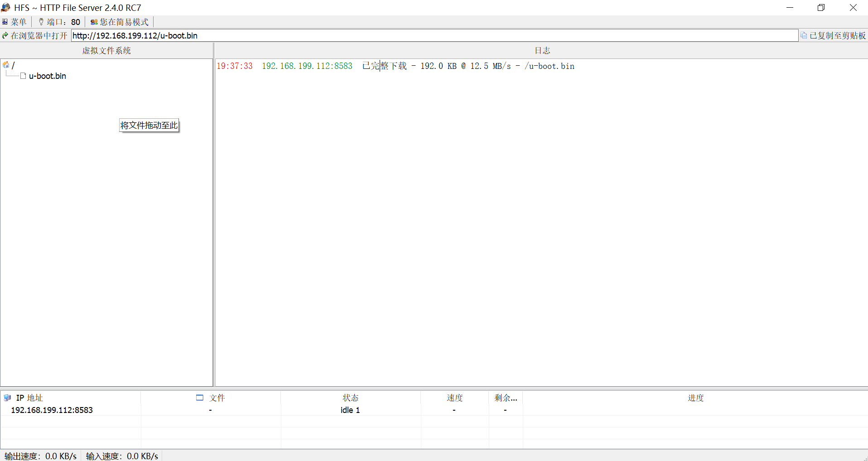Click the 文件 column header
This screenshot has width=868, height=461.
pyautogui.click(x=211, y=398)
